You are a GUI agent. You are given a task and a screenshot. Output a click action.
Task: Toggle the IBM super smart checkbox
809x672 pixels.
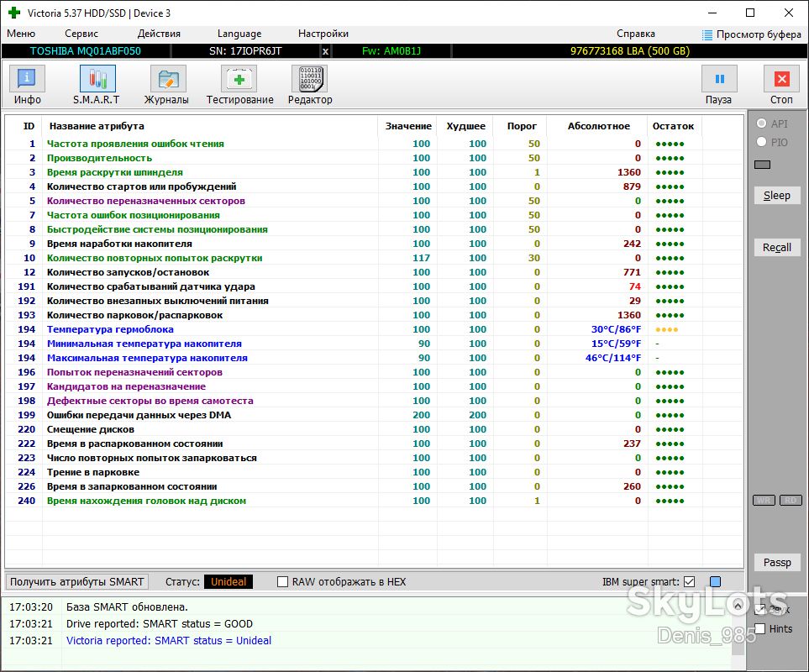[x=690, y=582]
